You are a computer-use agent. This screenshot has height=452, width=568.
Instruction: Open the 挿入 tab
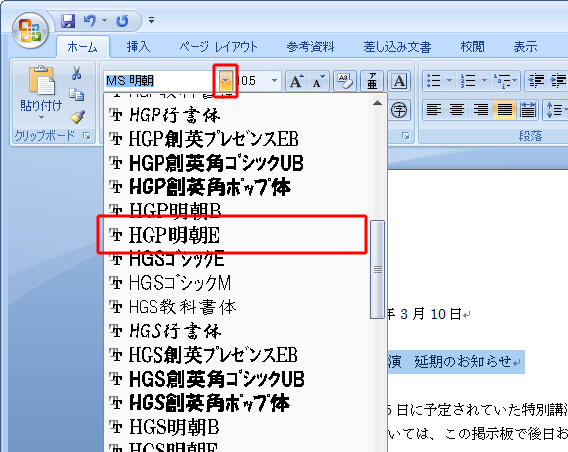tap(138, 47)
